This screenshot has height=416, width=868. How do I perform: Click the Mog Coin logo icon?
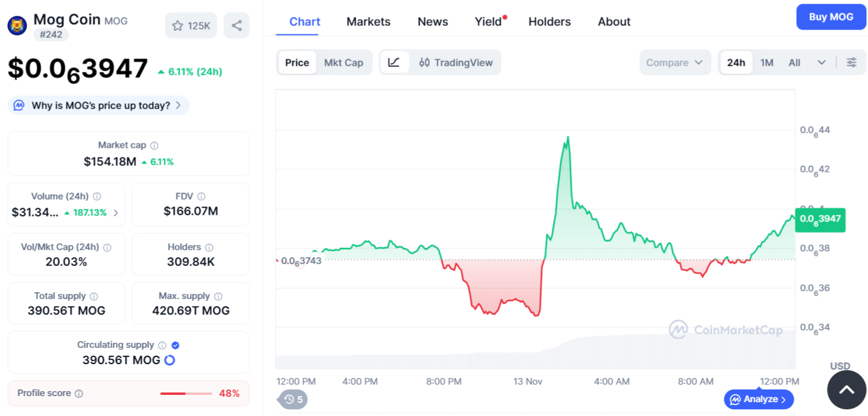point(17,25)
